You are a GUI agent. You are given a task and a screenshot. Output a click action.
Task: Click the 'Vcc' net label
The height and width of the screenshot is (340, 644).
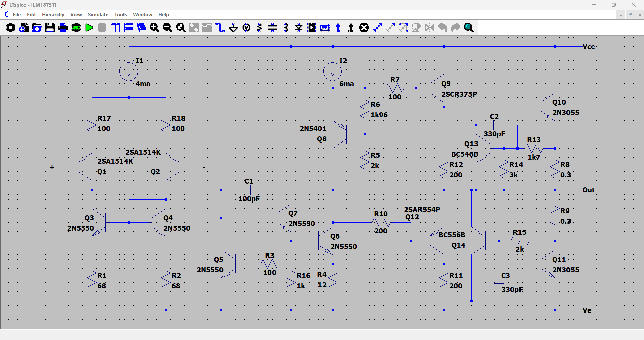(x=589, y=47)
